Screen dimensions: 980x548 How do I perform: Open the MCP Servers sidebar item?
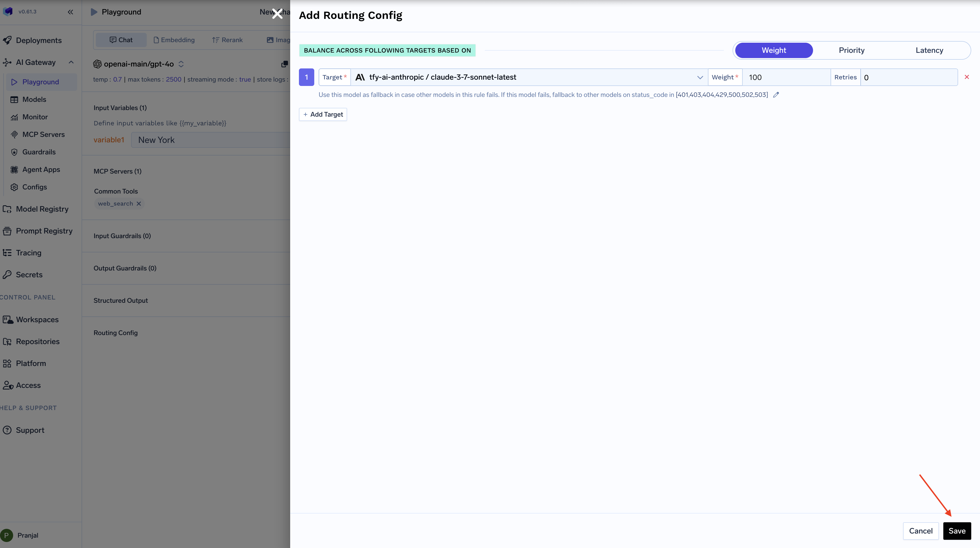(x=43, y=134)
